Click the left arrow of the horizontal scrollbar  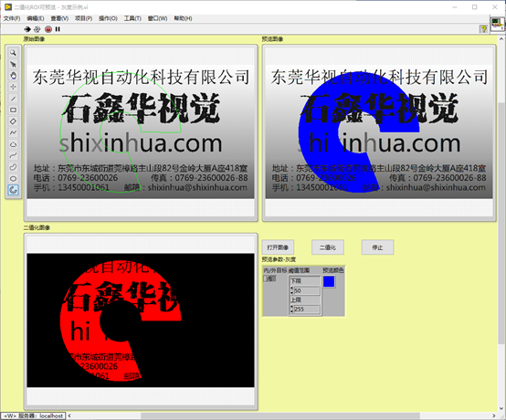(69, 415)
